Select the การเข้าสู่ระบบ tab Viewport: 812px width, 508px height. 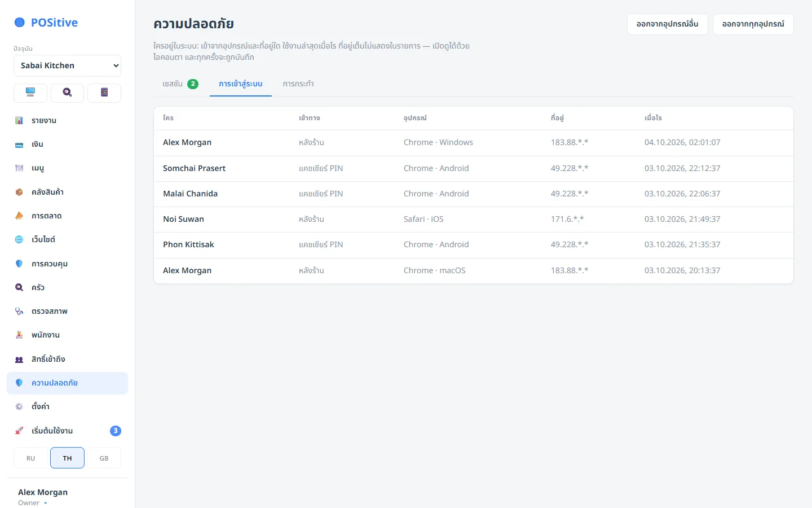pos(241,84)
